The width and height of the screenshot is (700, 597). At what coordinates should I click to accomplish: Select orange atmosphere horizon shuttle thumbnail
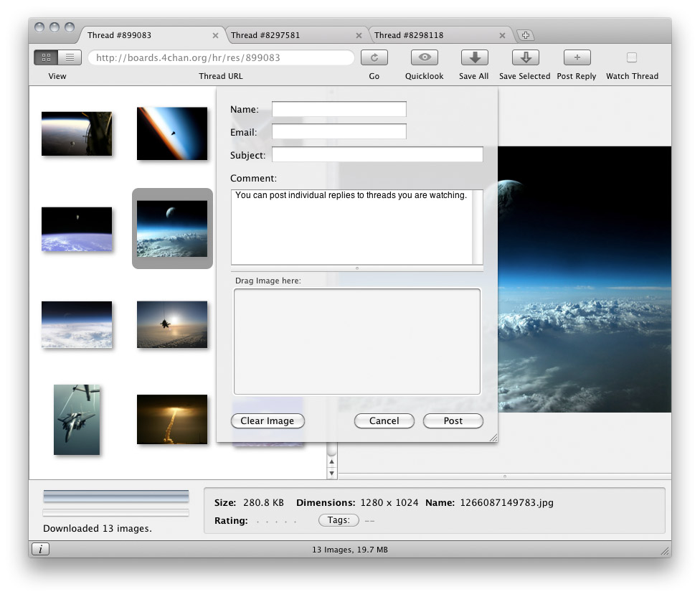tap(172, 133)
